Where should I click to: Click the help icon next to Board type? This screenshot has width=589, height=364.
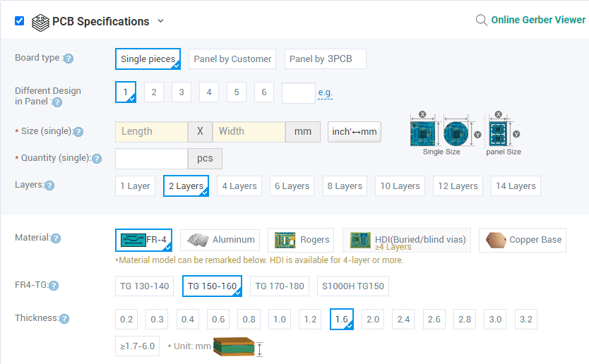tap(69, 59)
